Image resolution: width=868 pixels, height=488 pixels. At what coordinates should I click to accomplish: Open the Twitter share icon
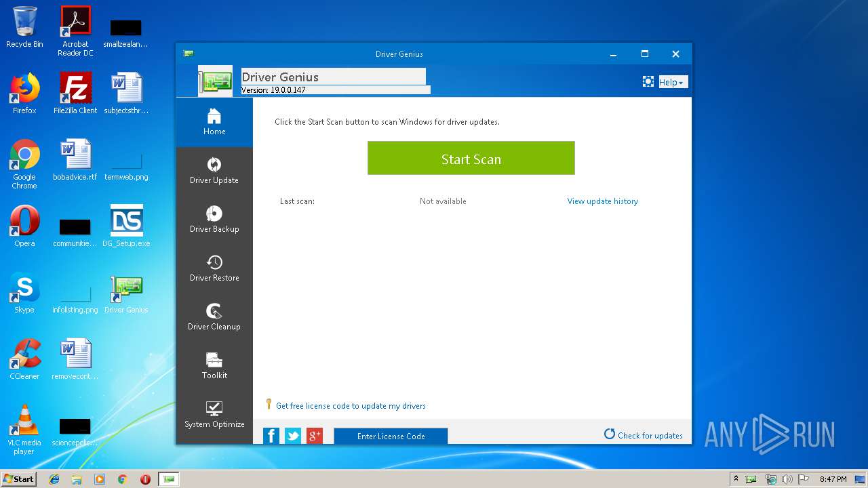[293, 436]
